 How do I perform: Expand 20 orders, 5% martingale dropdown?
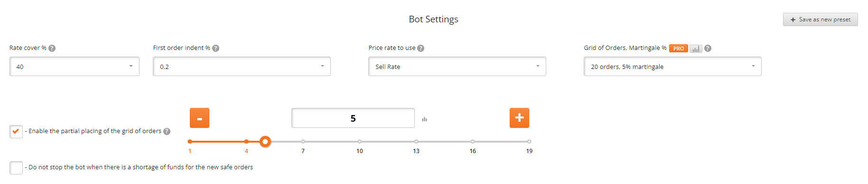point(672,67)
